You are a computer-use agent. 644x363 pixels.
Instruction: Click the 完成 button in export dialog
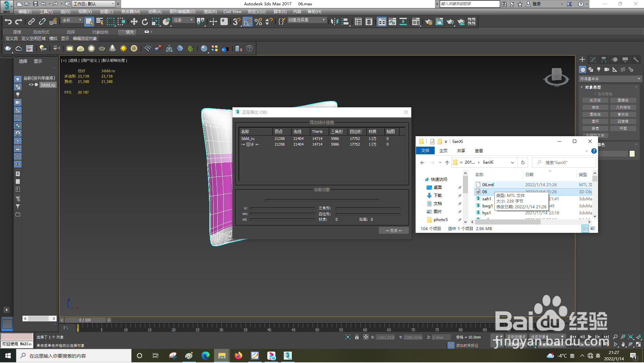[x=393, y=230]
